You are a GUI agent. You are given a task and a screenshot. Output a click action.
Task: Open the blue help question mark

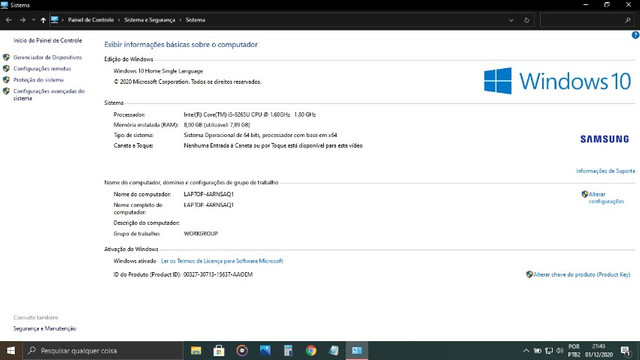(x=636, y=35)
